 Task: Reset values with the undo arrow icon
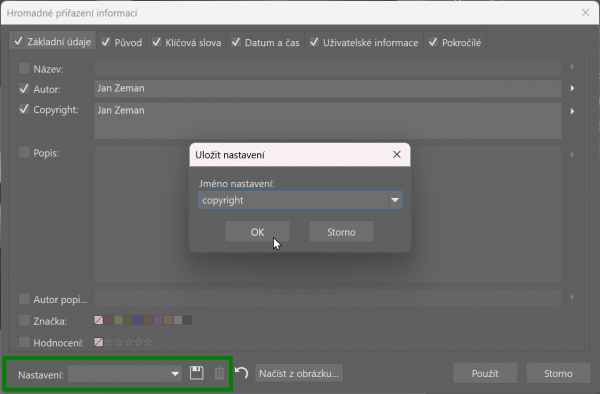[241, 373]
